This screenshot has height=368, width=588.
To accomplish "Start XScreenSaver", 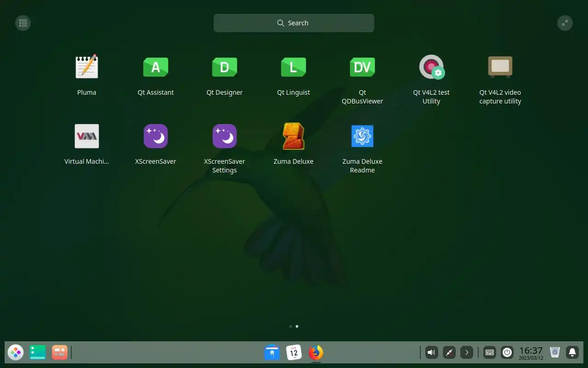I will click(156, 136).
